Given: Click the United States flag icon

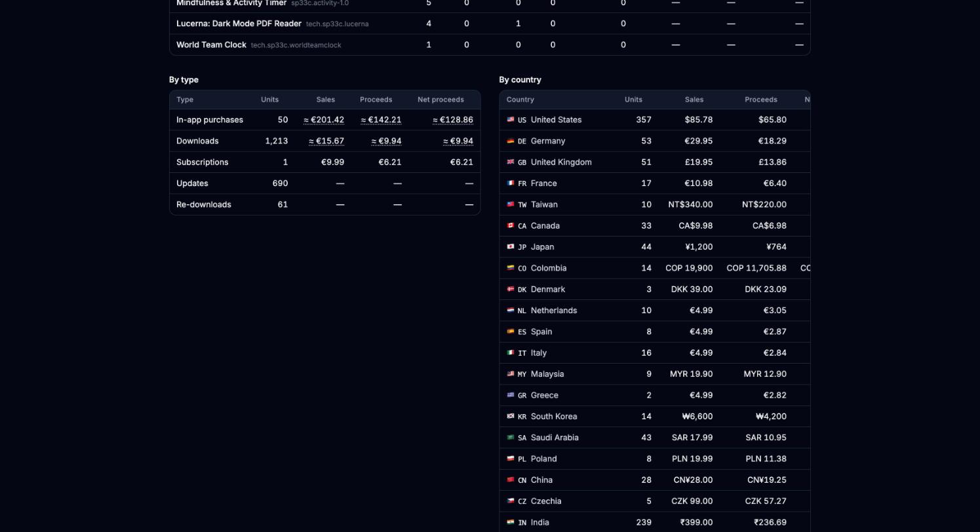Looking at the screenshot, I should (x=511, y=120).
